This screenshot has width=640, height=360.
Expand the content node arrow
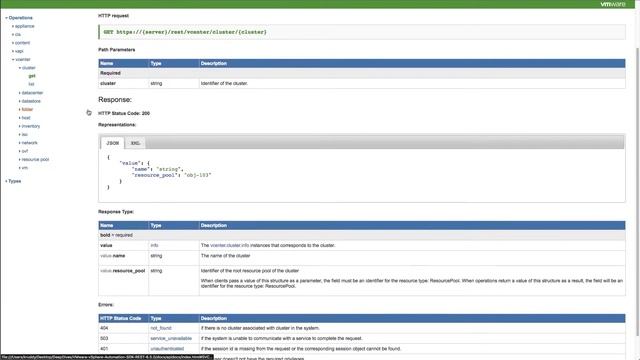pyautogui.click(x=13, y=43)
